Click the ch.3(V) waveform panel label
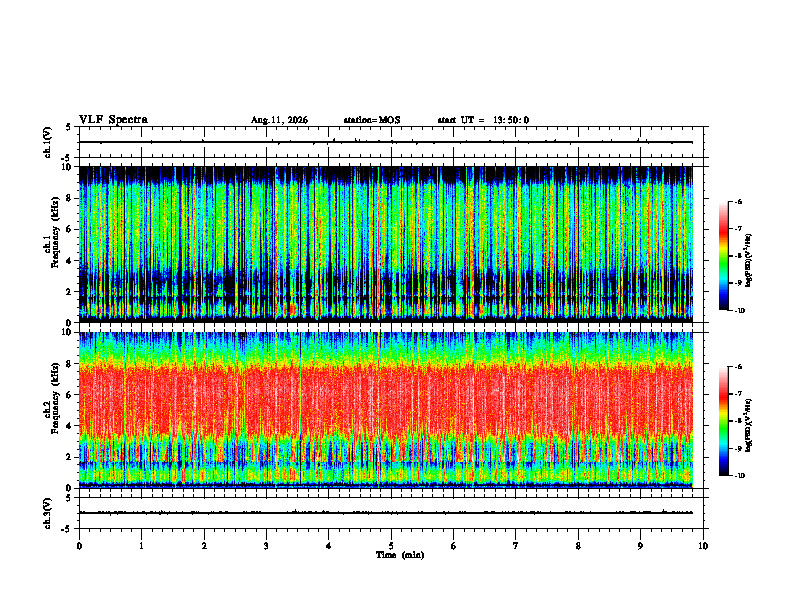 point(47,513)
